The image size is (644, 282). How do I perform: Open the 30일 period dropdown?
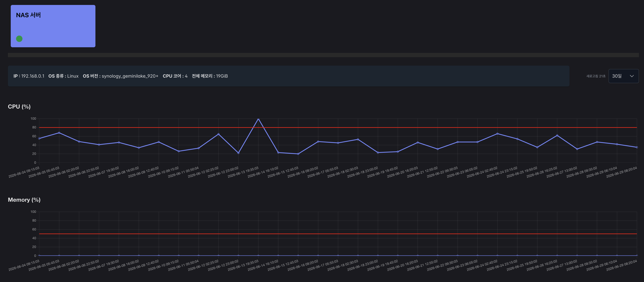click(623, 76)
